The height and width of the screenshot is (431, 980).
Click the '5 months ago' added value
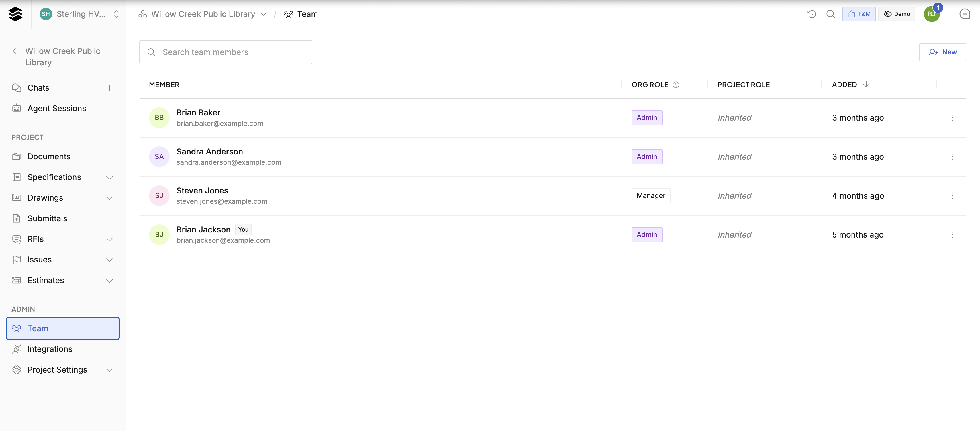coord(857,235)
